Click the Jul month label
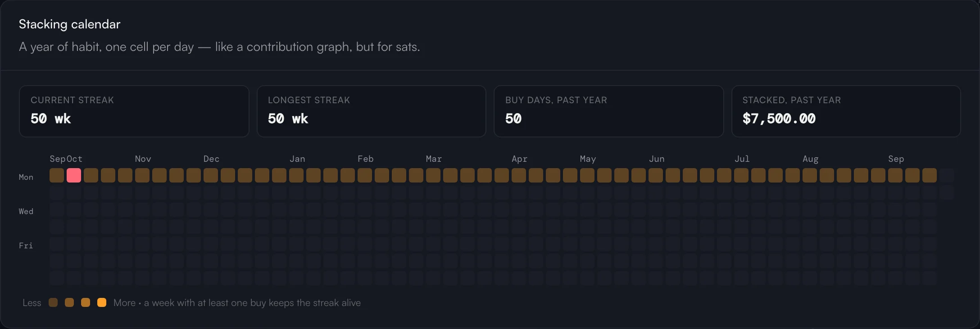 click(x=742, y=159)
